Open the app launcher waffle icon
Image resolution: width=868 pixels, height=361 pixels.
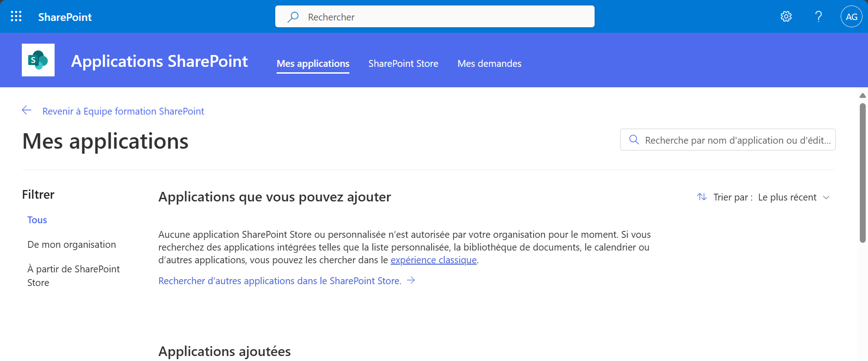coord(16,17)
